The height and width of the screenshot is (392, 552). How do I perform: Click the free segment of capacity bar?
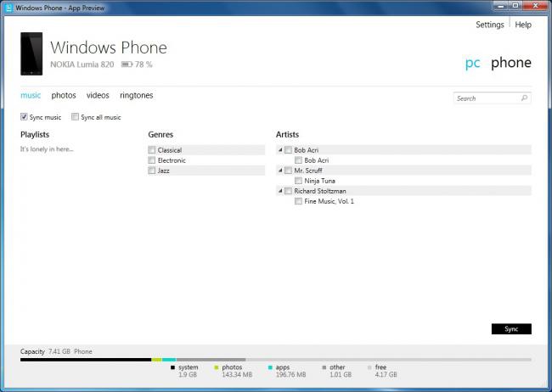point(388,360)
